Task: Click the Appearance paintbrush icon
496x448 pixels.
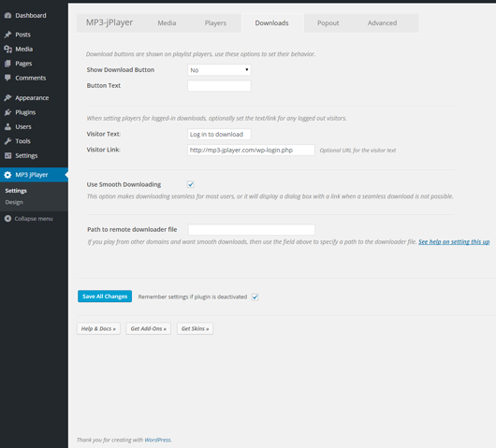Action: (7, 97)
